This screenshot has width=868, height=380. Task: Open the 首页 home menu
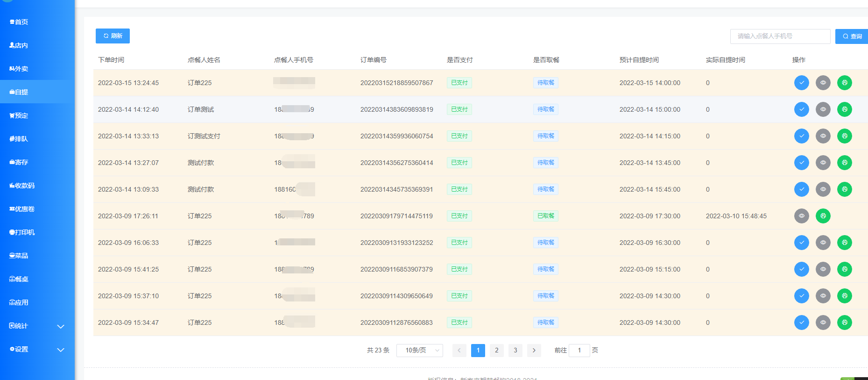click(37, 22)
